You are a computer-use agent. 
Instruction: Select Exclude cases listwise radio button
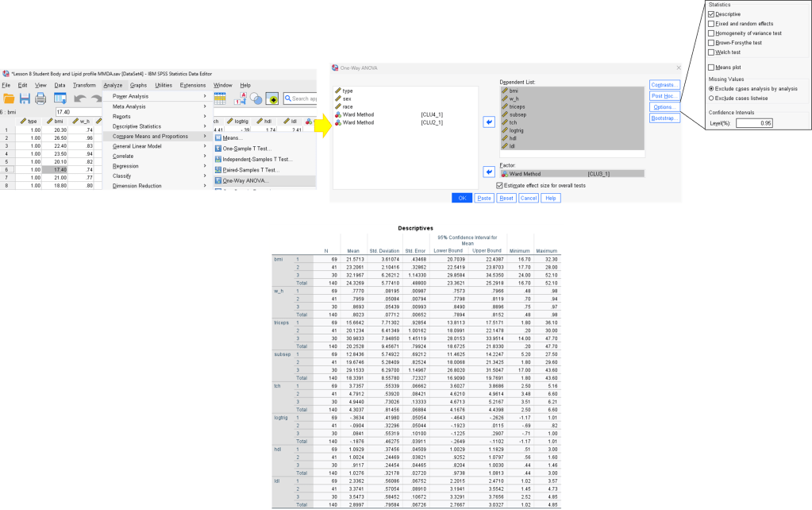[711, 98]
